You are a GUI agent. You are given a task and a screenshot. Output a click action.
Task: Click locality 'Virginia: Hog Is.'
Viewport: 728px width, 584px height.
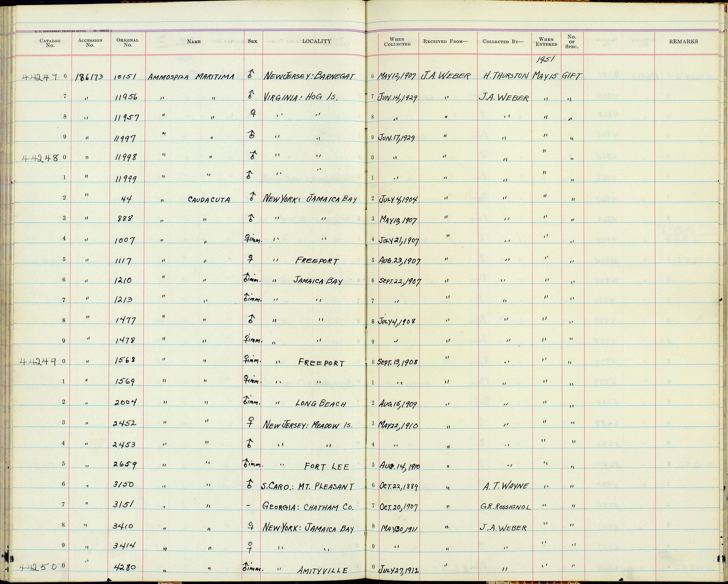point(301,98)
